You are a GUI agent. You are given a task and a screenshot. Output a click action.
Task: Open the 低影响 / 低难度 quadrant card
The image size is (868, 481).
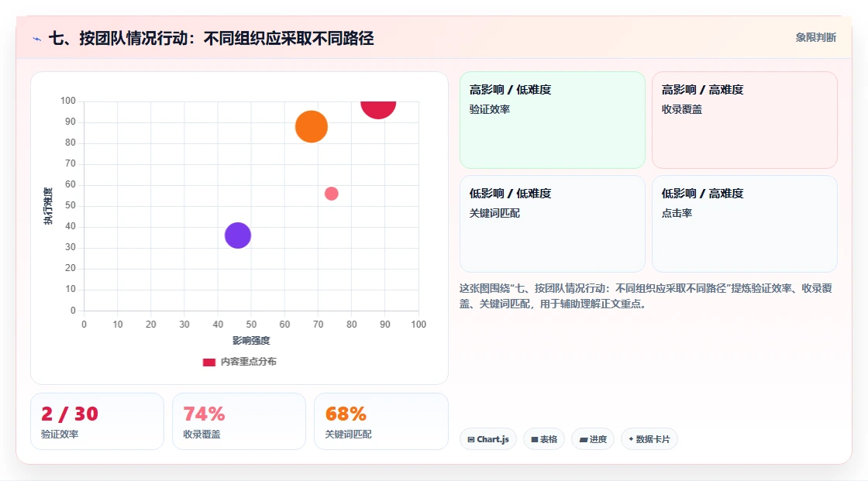coord(553,224)
